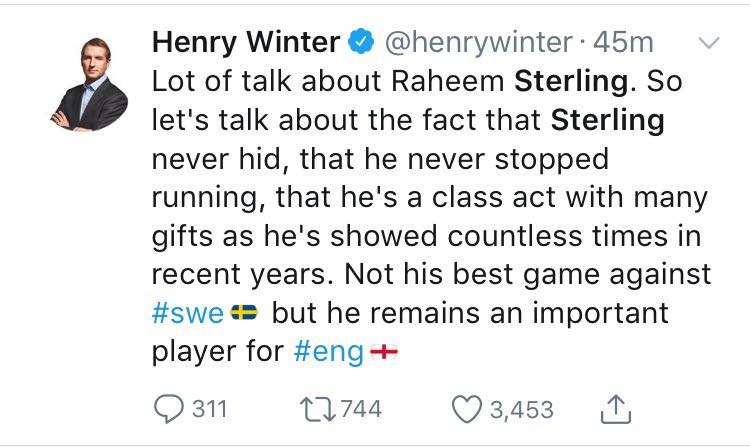This screenshot has width=750, height=447.
Task: Click the Henry Winter display name
Action: (x=243, y=43)
